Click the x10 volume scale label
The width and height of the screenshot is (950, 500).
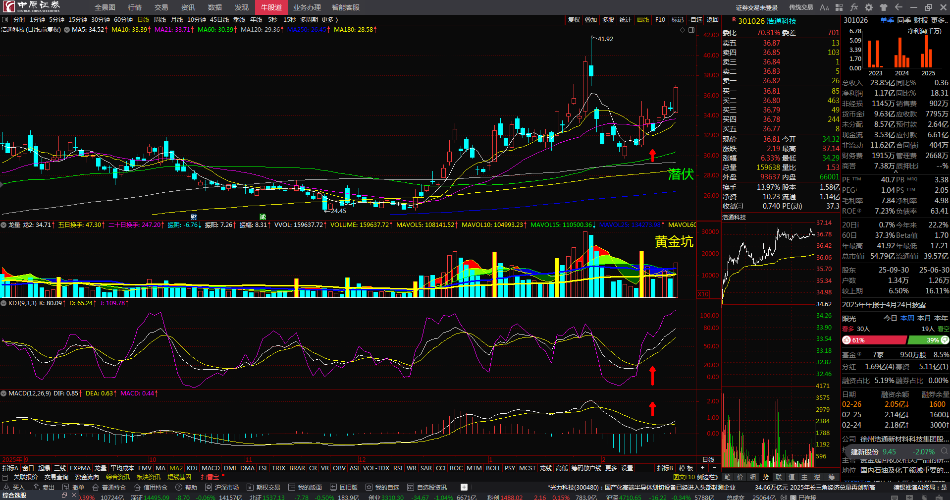coord(703,294)
